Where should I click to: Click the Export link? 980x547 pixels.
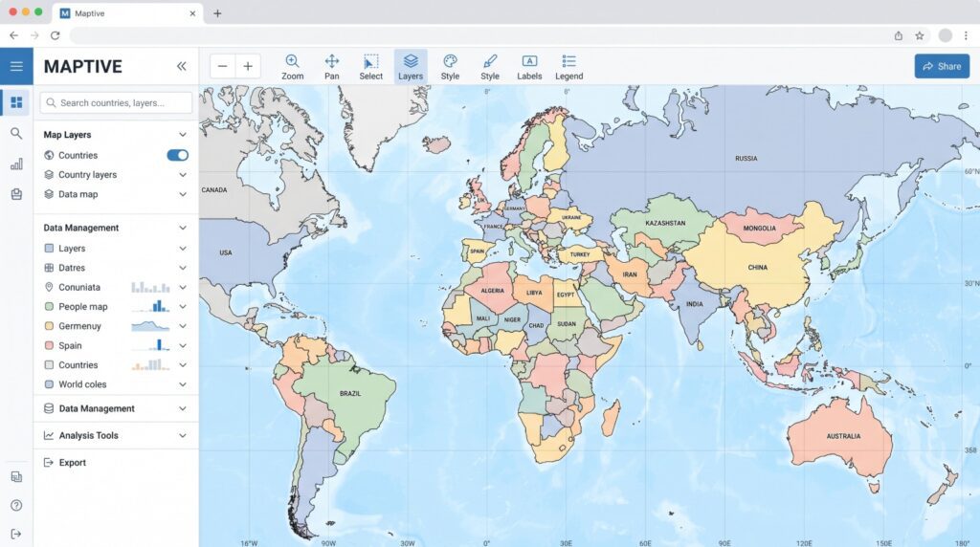pyautogui.click(x=73, y=463)
